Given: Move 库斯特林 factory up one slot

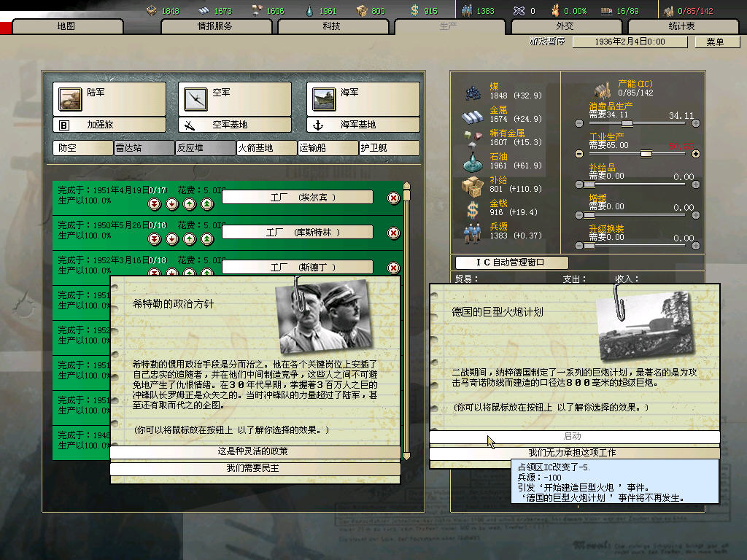Looking at the screenshot, I should 190,239.
